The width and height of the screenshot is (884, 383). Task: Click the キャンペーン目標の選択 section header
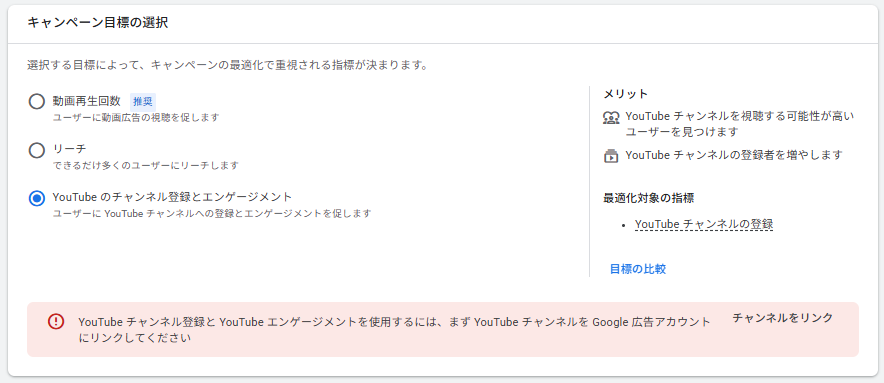click(x=98, y=23)
